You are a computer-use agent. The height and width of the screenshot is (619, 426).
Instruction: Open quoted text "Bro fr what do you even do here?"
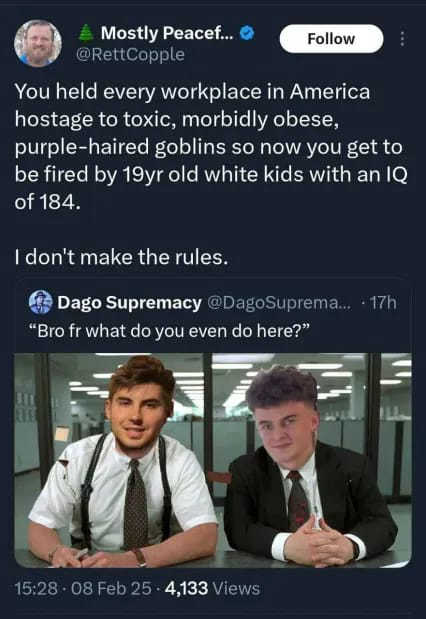[169, 331]
